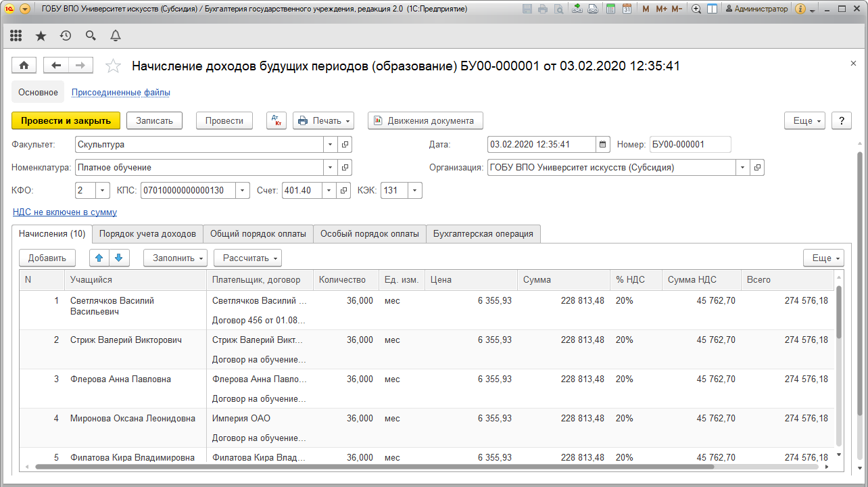Open the Рассчитать dropdown menu
This screenshot has width=868, height=487.
point(247,258)
